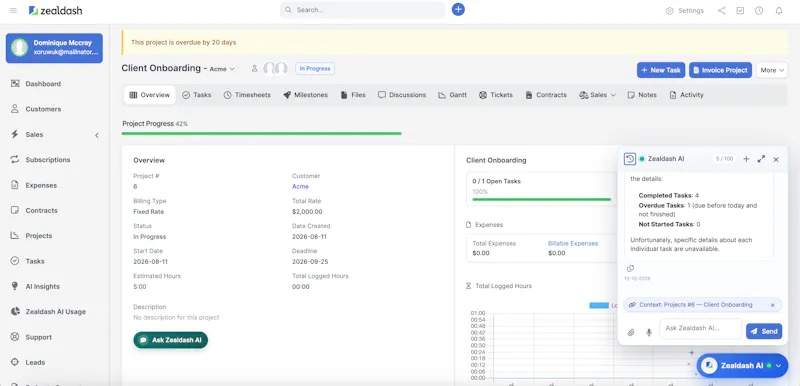Expand the Zealdash AI chat panel
This screenshot has width=800, height=386.
[761, 159]
